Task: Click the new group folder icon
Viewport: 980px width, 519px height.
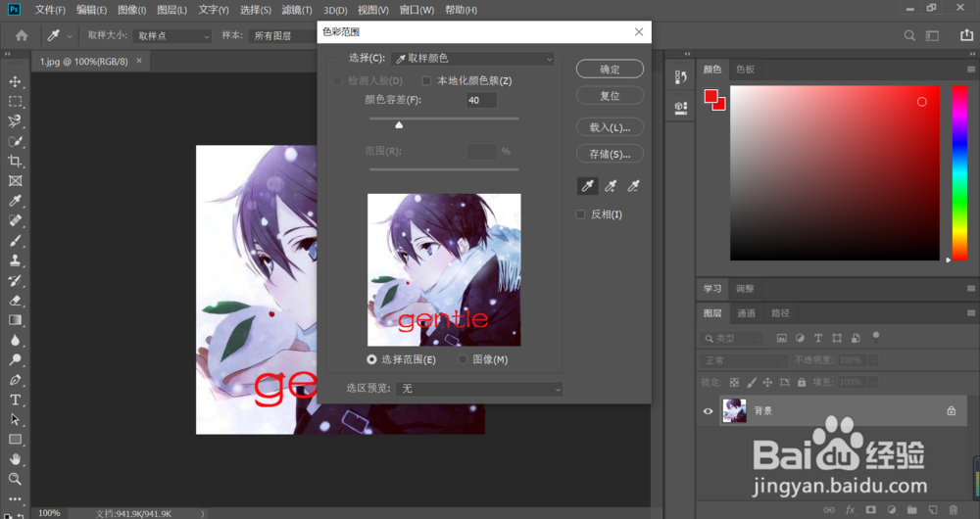Action: tap(911, 509)
